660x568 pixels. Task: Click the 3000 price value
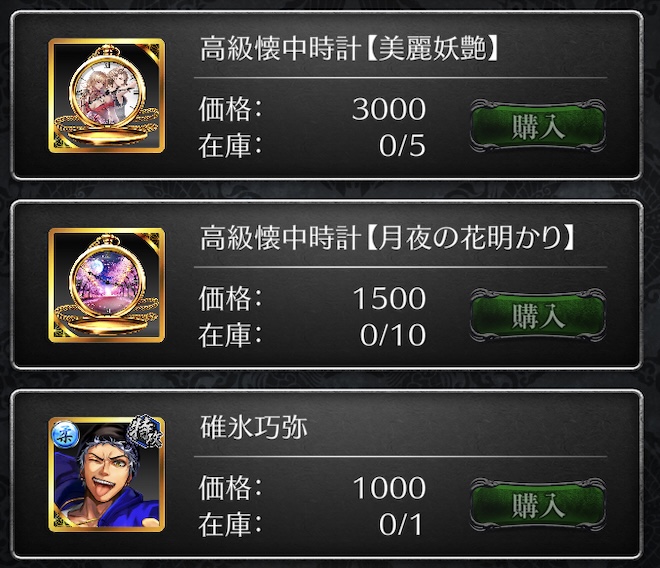[389, 109]
